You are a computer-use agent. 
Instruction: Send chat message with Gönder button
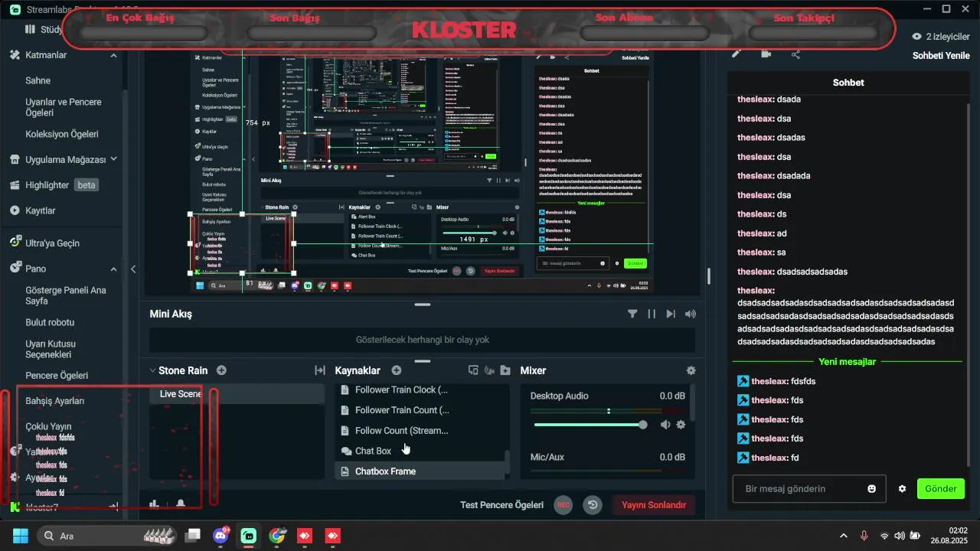pos(941,489)
